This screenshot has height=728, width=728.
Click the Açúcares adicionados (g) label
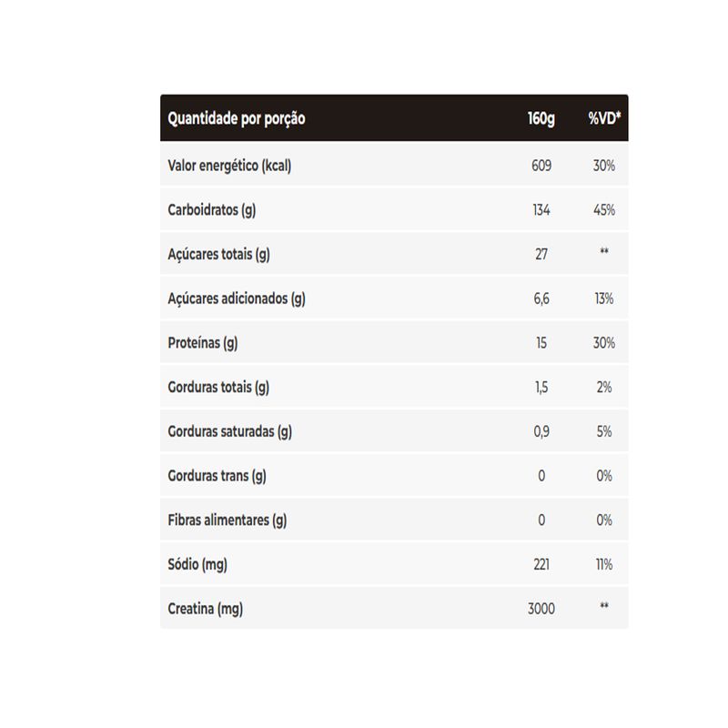coord(237,298)
